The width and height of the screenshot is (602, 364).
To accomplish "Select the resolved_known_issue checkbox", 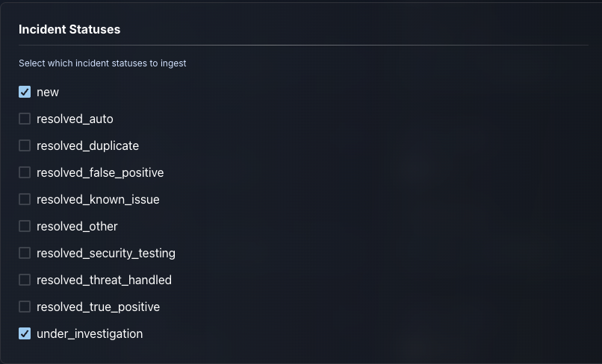I will (25, 199).
